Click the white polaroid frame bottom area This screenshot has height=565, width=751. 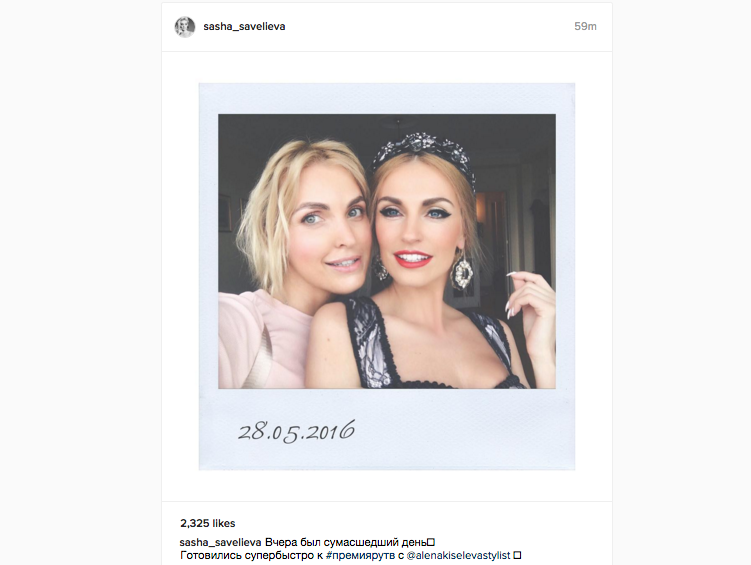pyautogui.click(x=387, y=429)
